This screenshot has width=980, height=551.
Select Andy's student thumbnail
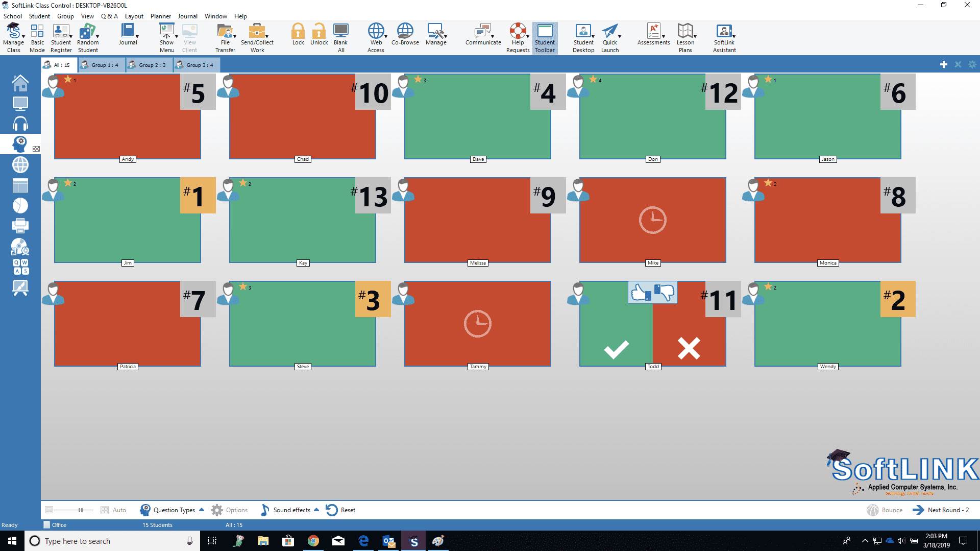pyautogui.click(x=128, y=116)
